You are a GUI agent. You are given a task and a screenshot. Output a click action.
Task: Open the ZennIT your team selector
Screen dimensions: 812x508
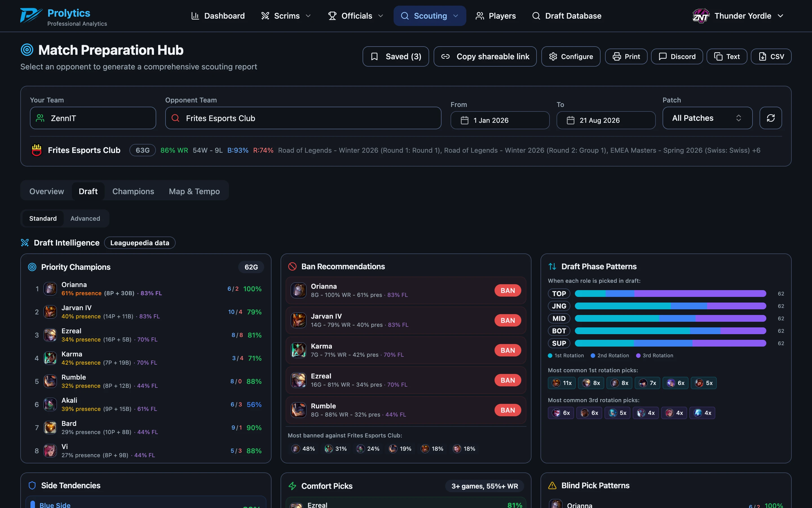coord(93,118)
